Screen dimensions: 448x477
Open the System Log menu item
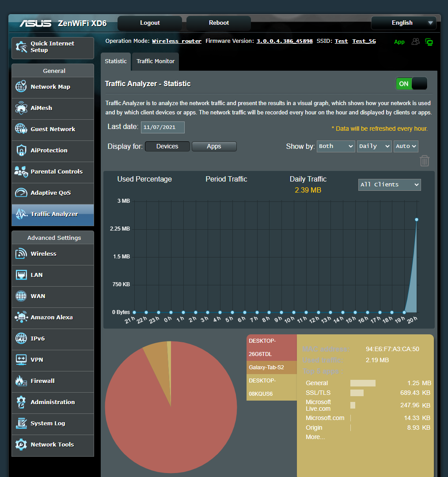click(x=53, y=424)
